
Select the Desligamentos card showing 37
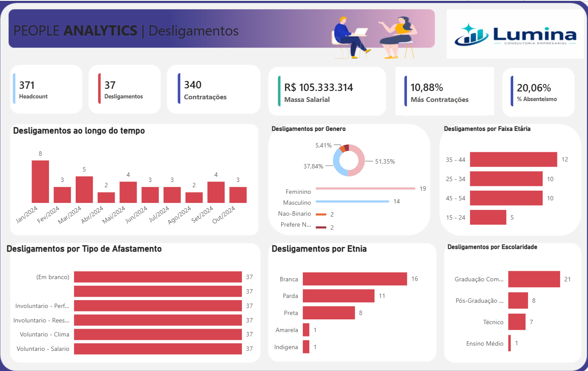(x=124, y=89)
